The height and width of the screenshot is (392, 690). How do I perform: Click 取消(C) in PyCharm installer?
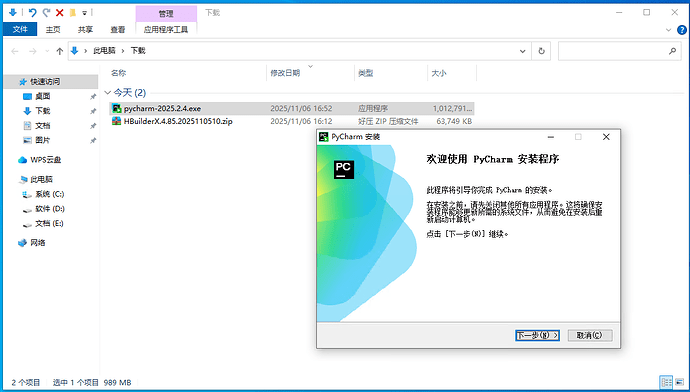[590, 335]
